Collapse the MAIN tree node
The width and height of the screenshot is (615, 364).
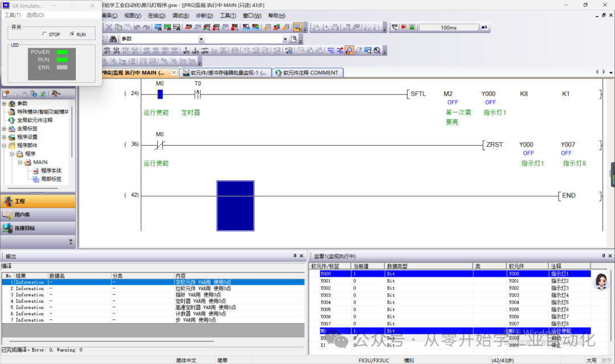point(19,162)
